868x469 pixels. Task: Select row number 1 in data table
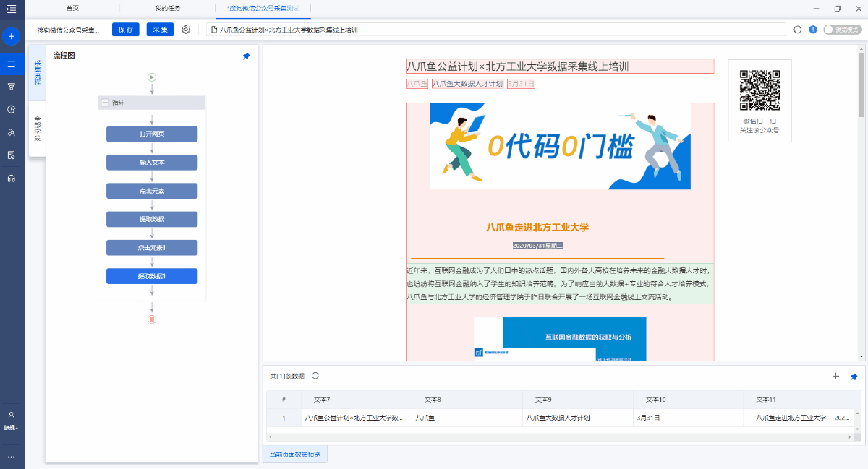[x=284, y=418]
